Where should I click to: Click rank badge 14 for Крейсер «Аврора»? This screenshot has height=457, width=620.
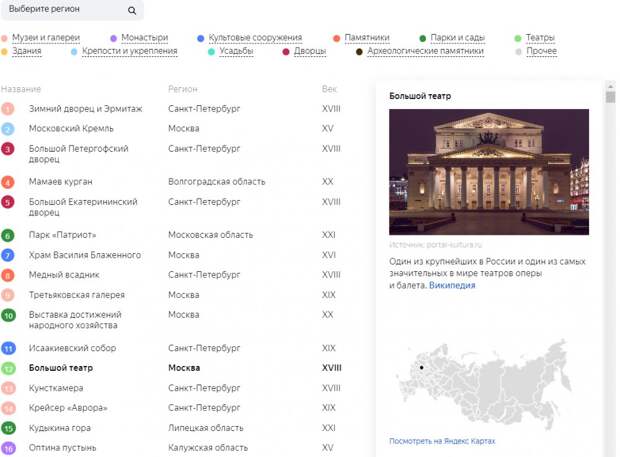(8, 408)
